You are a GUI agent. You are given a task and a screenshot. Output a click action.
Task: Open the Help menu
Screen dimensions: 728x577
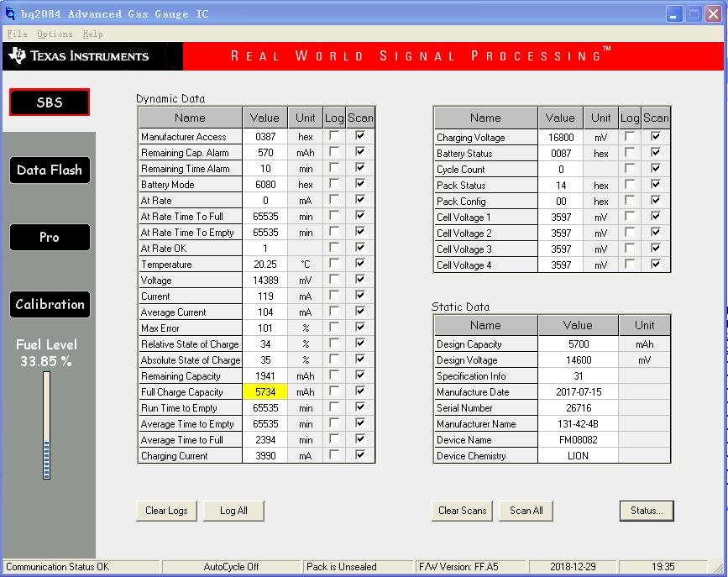93,34
